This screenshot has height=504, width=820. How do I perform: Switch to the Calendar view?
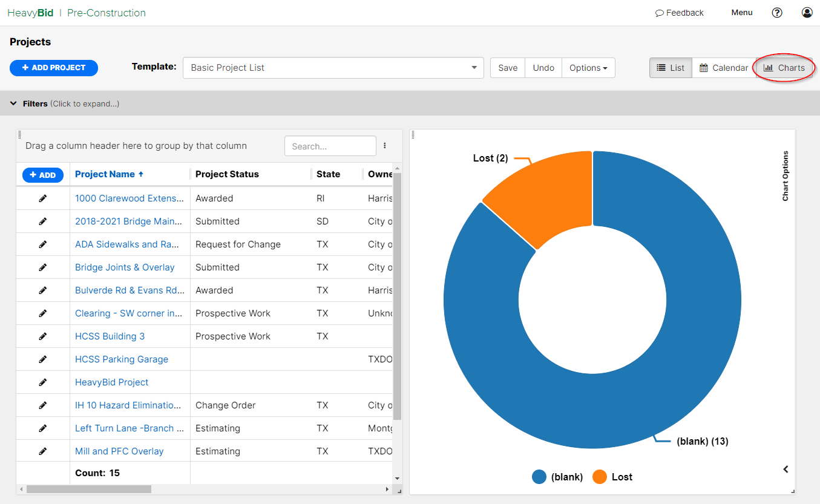click(x=724, y=68)
